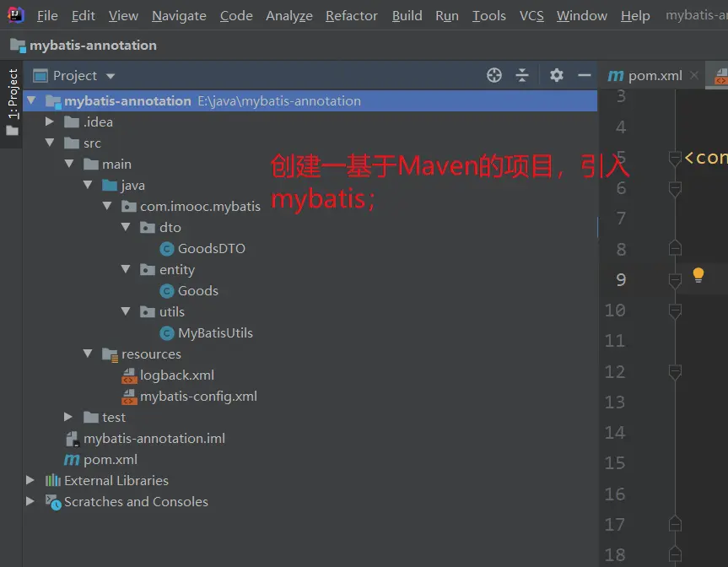
Task: Click the GoodsDTO class icon
Action: 167,249
